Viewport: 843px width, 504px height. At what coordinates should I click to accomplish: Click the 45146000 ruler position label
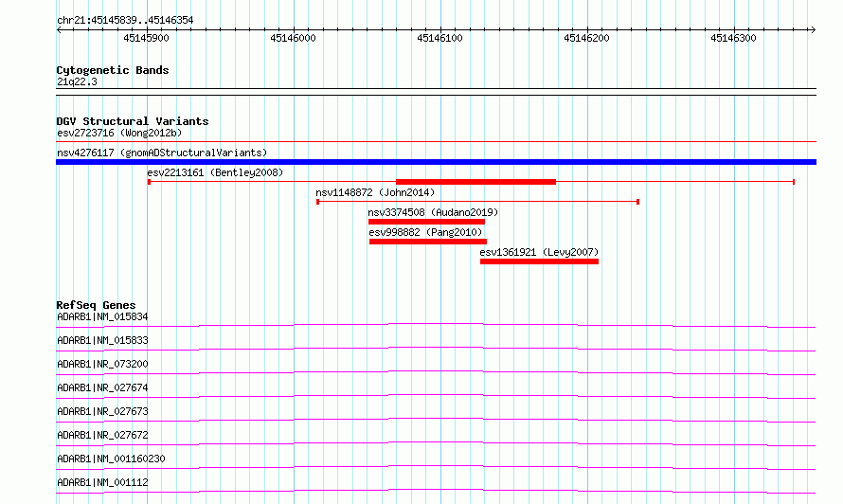pyautogui.click(x=293, y=38)
